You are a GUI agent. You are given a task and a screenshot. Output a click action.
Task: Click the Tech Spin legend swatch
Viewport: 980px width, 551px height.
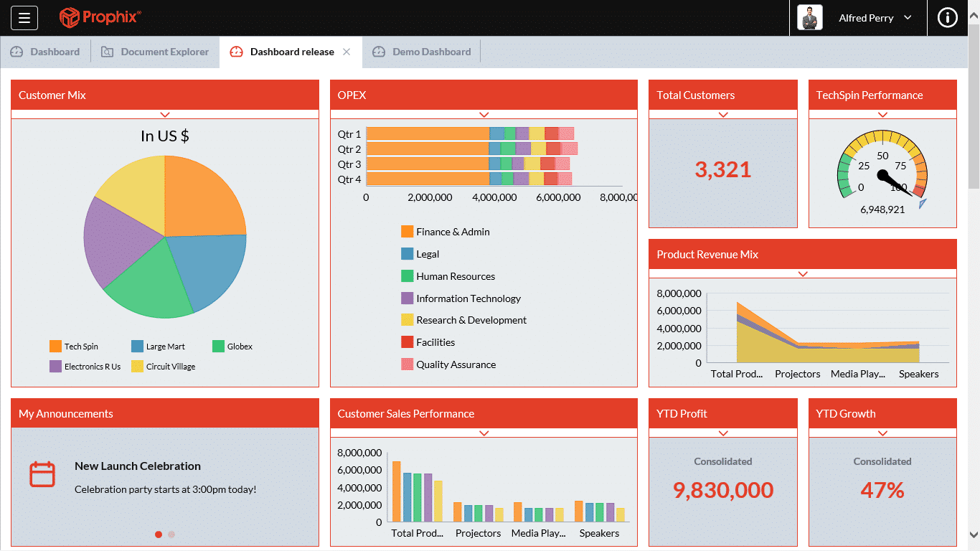[x=55, y=347]
